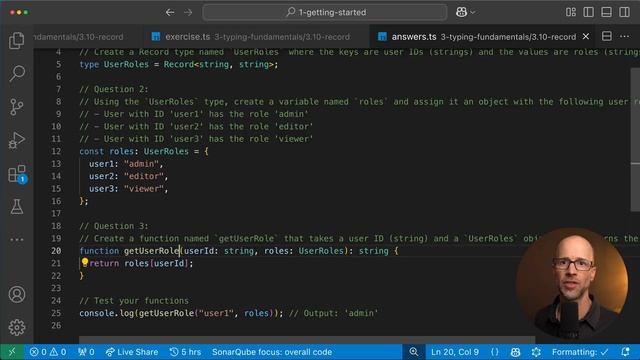
Task: Toggle the Formatting check status item
Action: tap(580, 352)
